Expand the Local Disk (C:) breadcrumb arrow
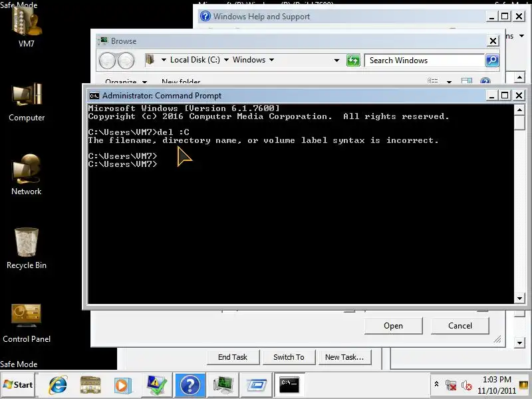Image resolution: width=532 pixels, height=399 pixels. pos(226,60)
